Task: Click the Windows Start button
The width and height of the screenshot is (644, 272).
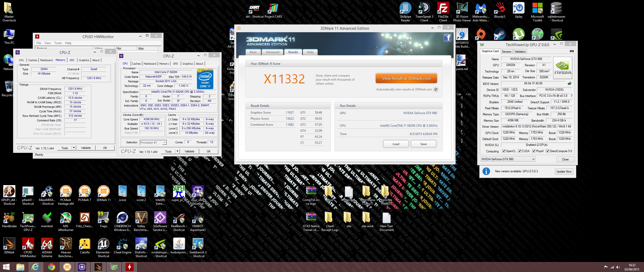Action: coord(6,267)
